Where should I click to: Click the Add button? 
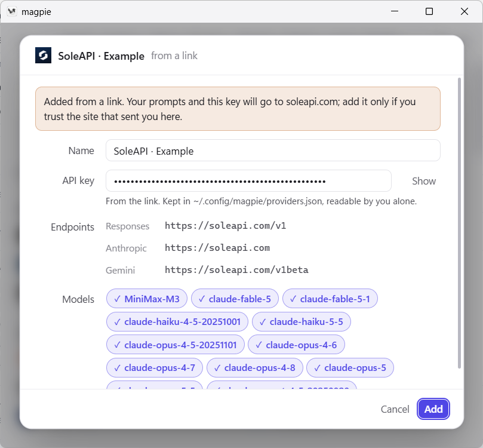[x=433, y=409]
